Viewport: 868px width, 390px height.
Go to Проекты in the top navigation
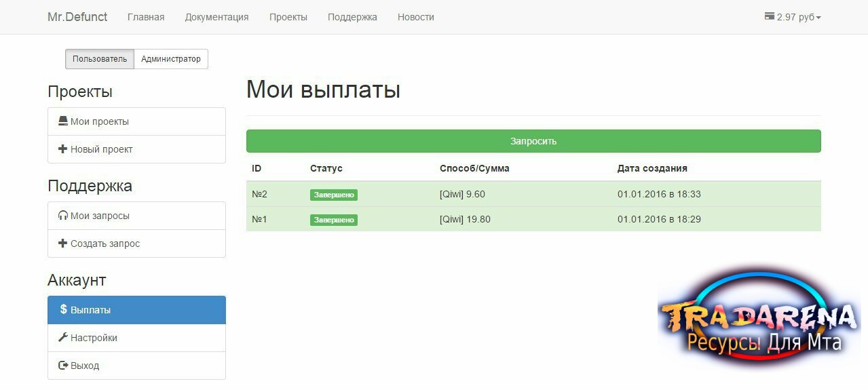(x=288, y=17)
